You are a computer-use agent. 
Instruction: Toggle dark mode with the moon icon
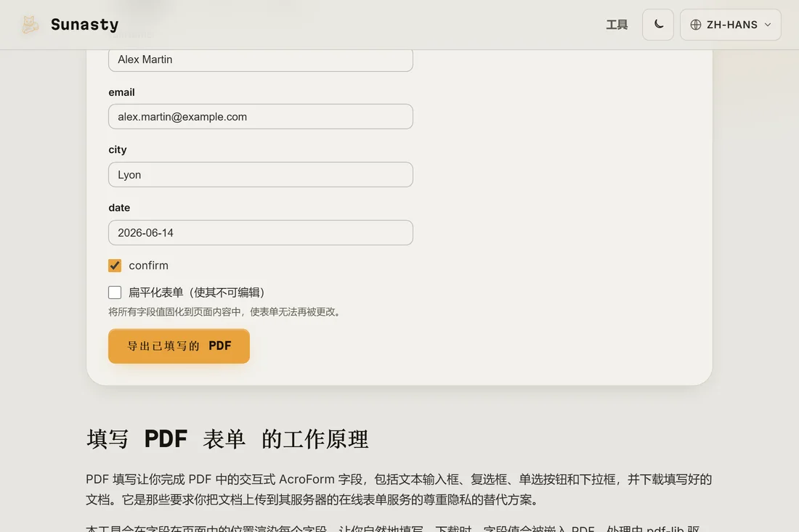658,25
